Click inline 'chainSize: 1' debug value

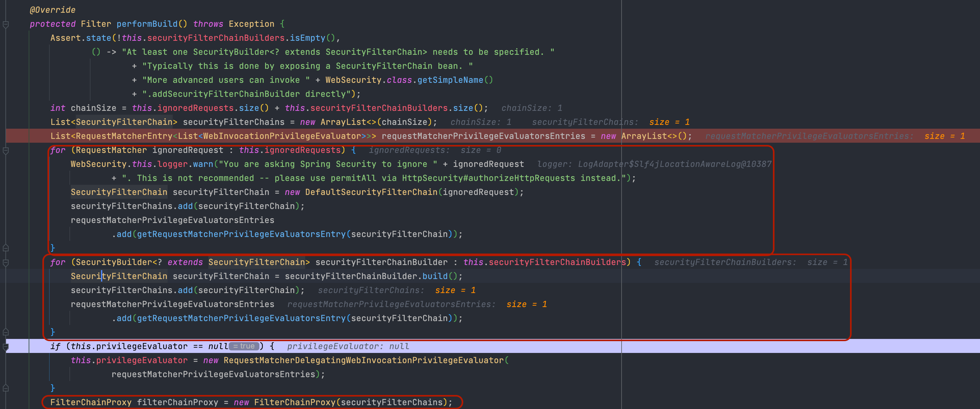(531, 108)
